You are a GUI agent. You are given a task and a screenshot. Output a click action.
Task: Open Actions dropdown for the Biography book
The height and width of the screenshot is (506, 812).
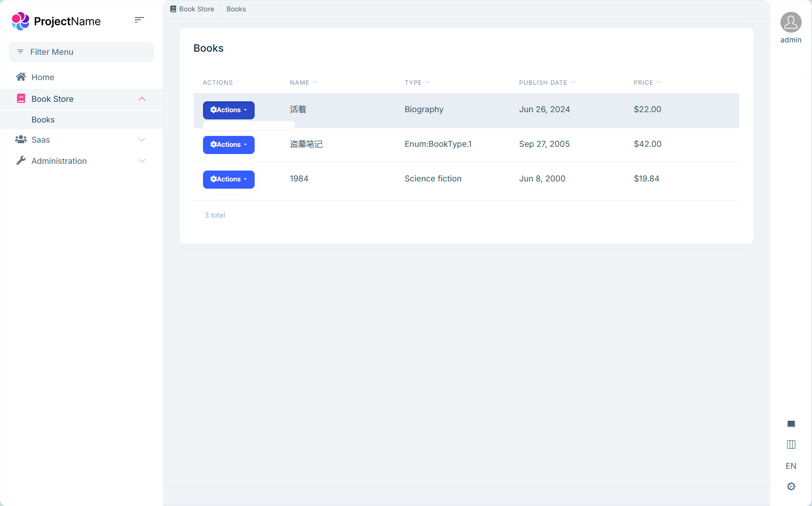pos(228,110)
